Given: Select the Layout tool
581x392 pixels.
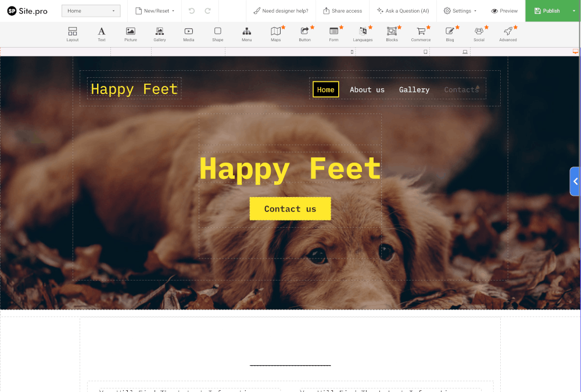Looking at the screenshot, I should tap(72, 34).
